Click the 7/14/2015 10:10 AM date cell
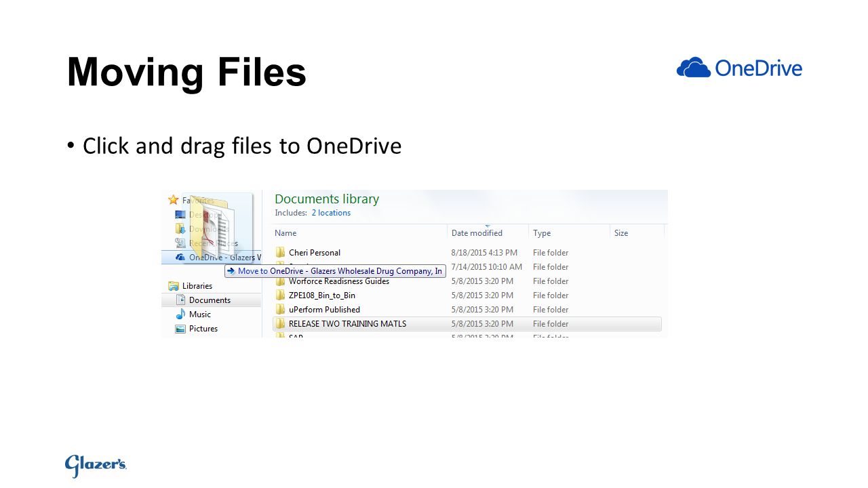Viewport: 868px width, 488px height. [x=487, y=267]
